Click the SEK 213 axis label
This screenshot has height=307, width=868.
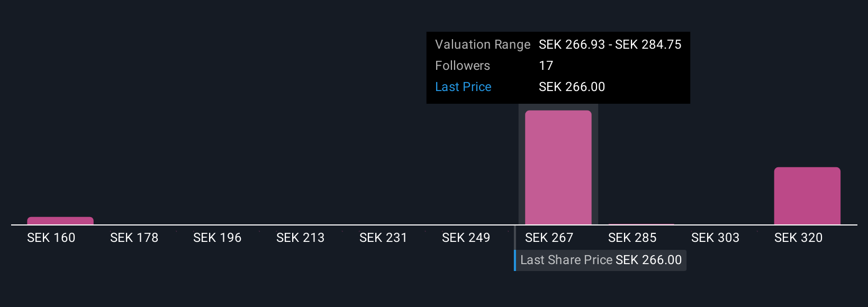[x=301, y=238]
